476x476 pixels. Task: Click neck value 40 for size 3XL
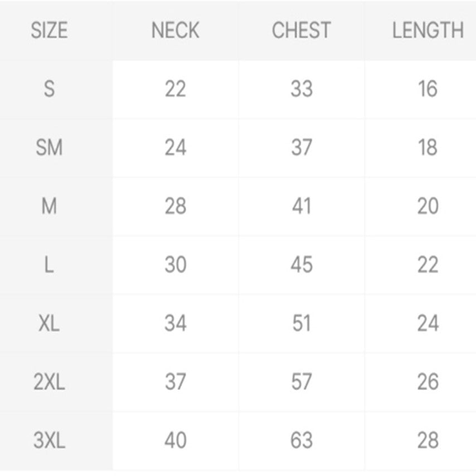[x=176, y=440]
